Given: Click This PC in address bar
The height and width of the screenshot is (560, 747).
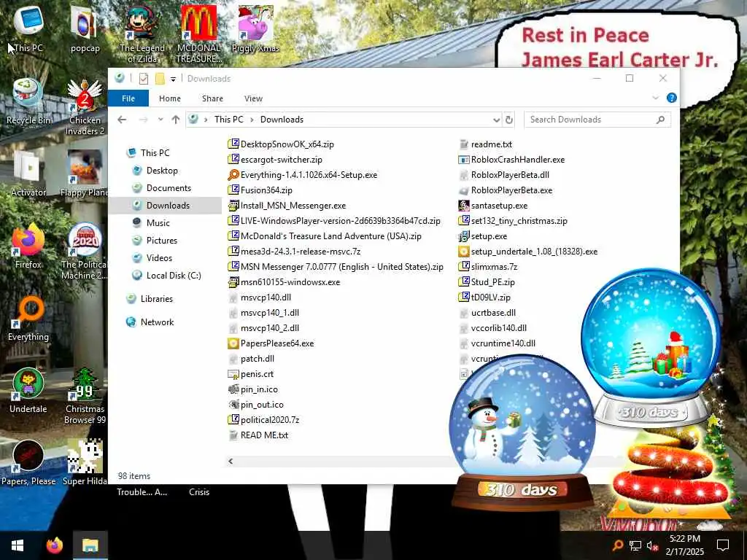Looking at the screenshot, I should tap(228, 120).
